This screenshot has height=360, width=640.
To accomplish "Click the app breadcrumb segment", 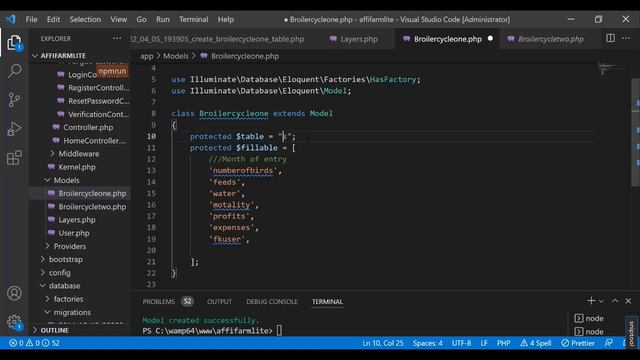I will (147, 56).
